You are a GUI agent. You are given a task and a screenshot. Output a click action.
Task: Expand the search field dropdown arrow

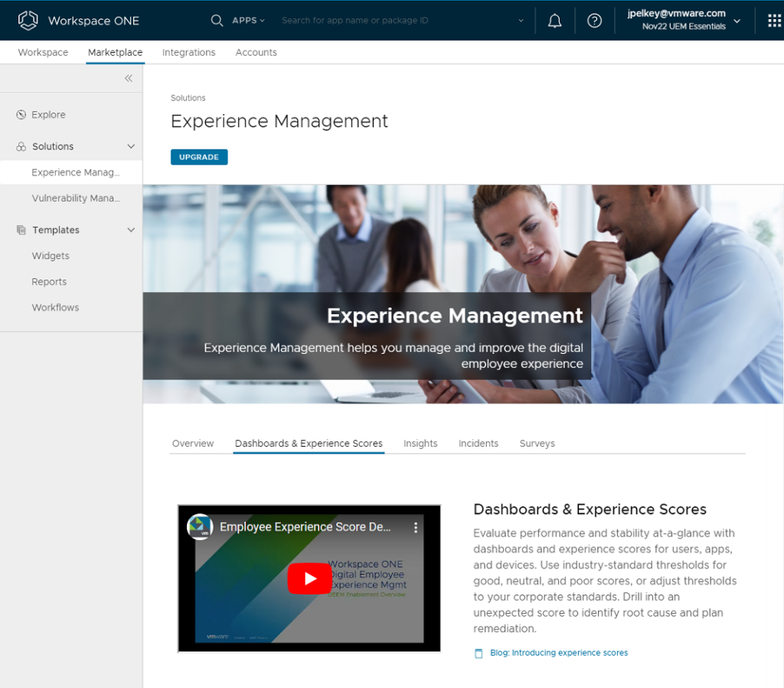[x=521, y=21]
